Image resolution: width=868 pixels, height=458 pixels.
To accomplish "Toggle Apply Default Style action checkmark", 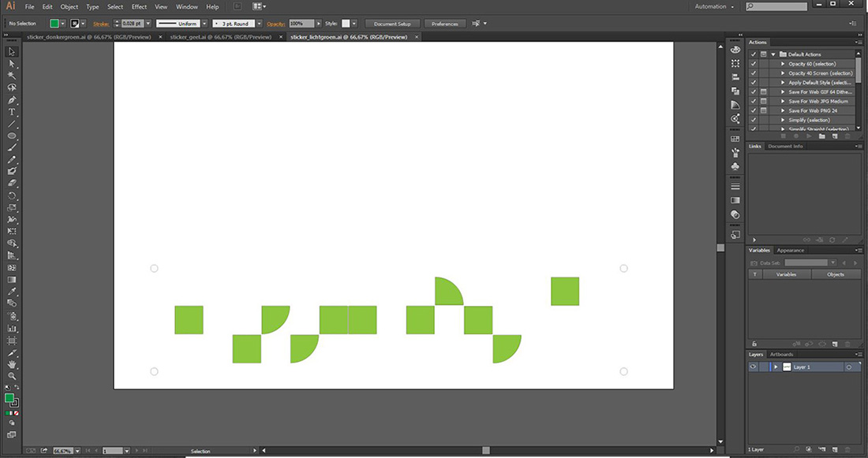I will tap(754, 83).
